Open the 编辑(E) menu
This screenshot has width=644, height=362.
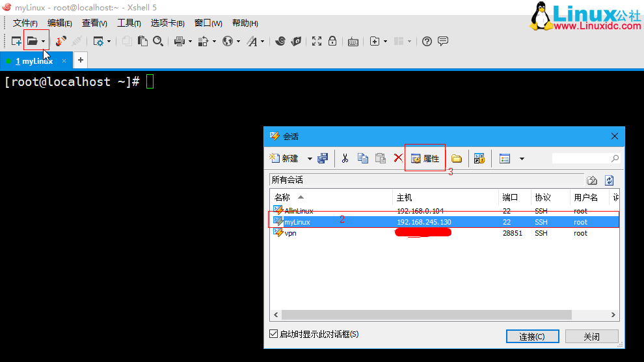pos(60,23)
